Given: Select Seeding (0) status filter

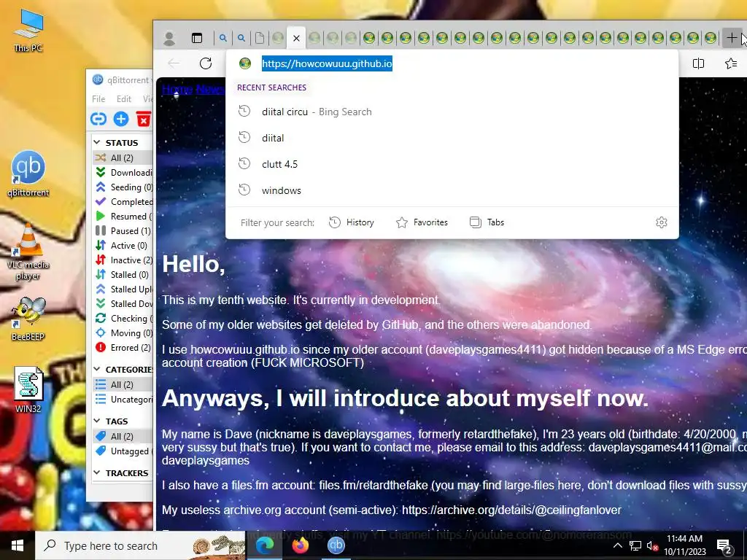Looking at the screenshot, I should pos(123,187).
